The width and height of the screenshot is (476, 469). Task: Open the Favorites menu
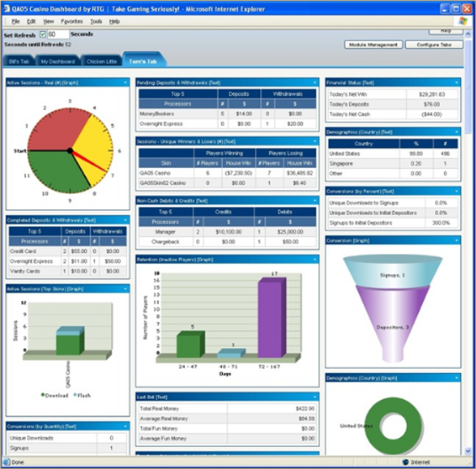point(71,22)
